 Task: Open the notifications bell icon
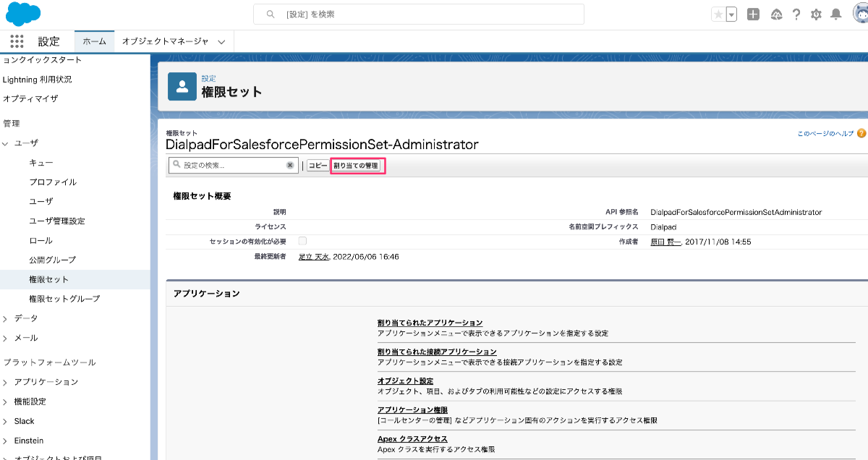(836, 14)
